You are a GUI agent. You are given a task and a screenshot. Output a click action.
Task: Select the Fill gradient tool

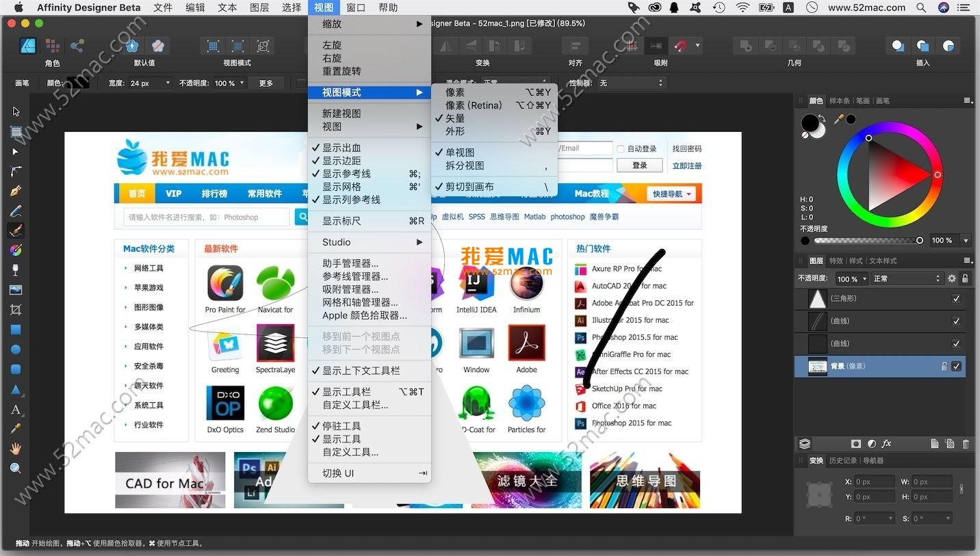coord(16,250)
